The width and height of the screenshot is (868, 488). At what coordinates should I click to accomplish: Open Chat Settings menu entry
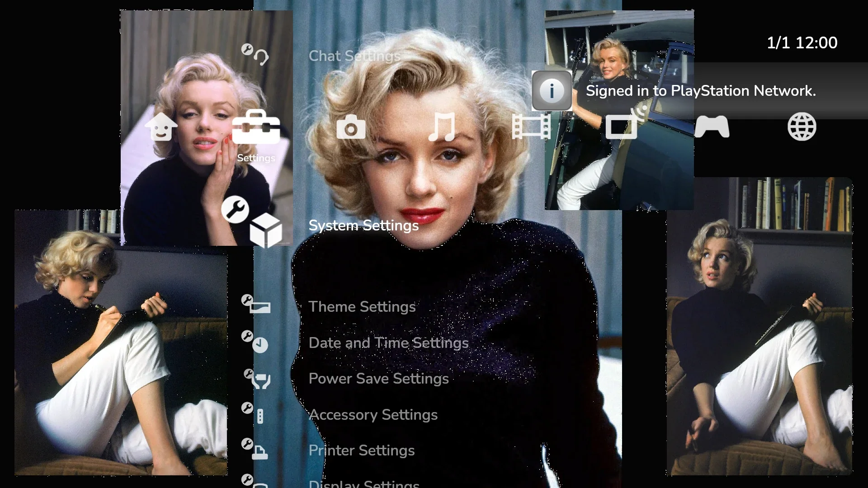coord(354,56)
